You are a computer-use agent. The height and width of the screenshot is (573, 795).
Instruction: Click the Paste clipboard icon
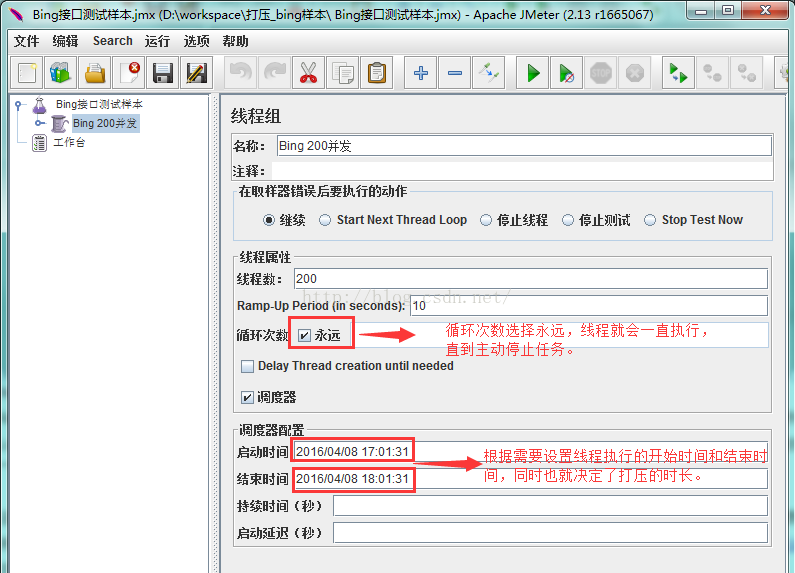coord(377,73)
